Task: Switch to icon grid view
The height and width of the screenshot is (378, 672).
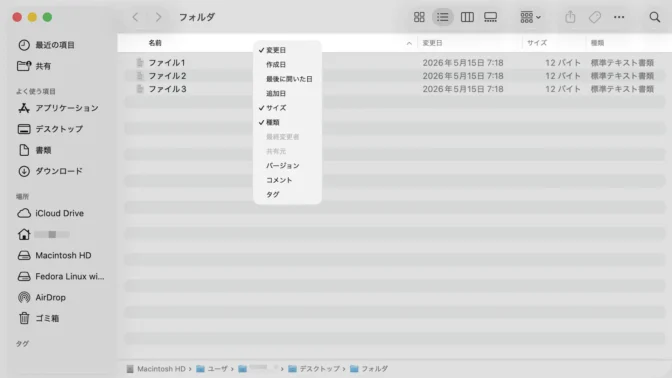Action: [x=419, y=17]
